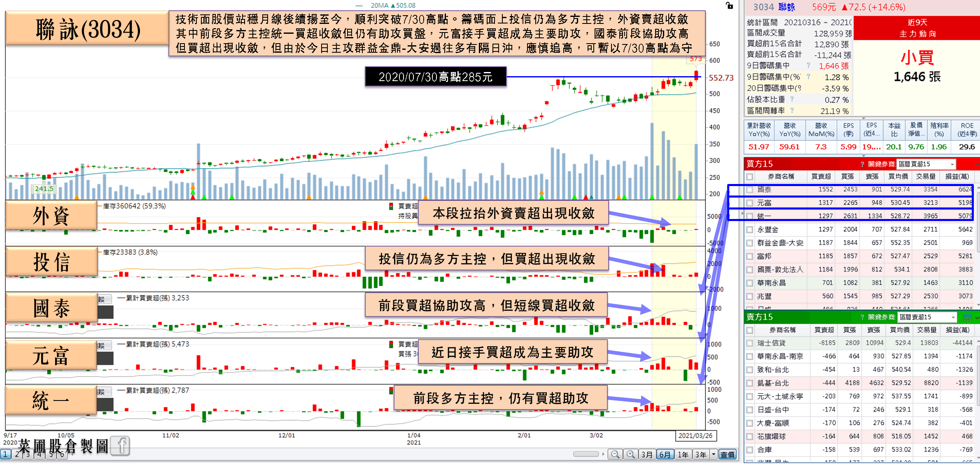Sort sellers by 券商名稱 column

(783, 330)
